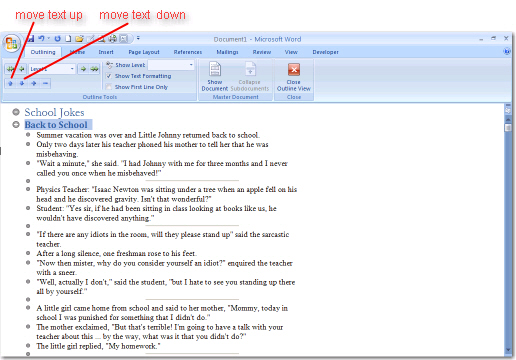Open Customize Quick Access Toolbar dropdown
This screenshot has width=516, height=360.
(138, 38)
